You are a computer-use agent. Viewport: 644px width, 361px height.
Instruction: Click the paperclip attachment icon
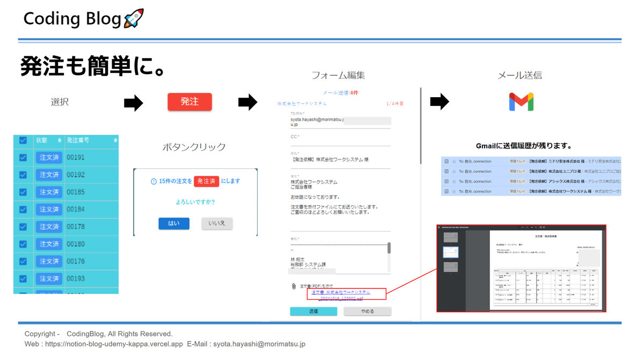coord(294,286)
